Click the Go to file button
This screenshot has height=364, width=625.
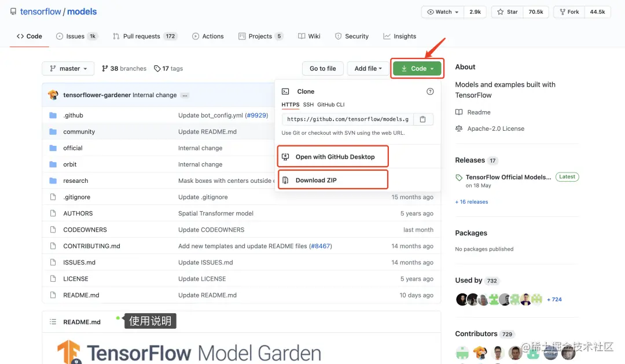[x=322, y=68]
